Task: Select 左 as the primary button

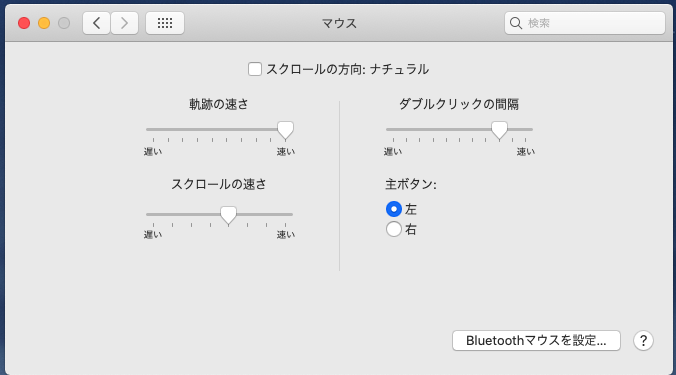Action: click(394, 209)
